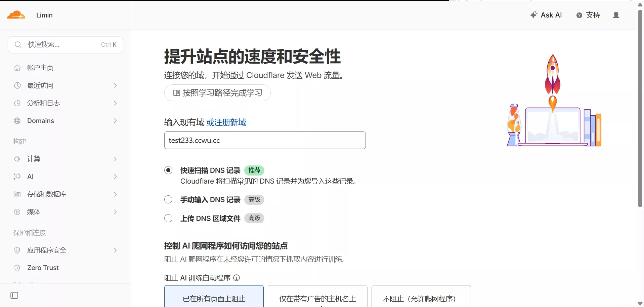
Task: Click the AI sparkle sidebar icon
Action: coord(17,177)
